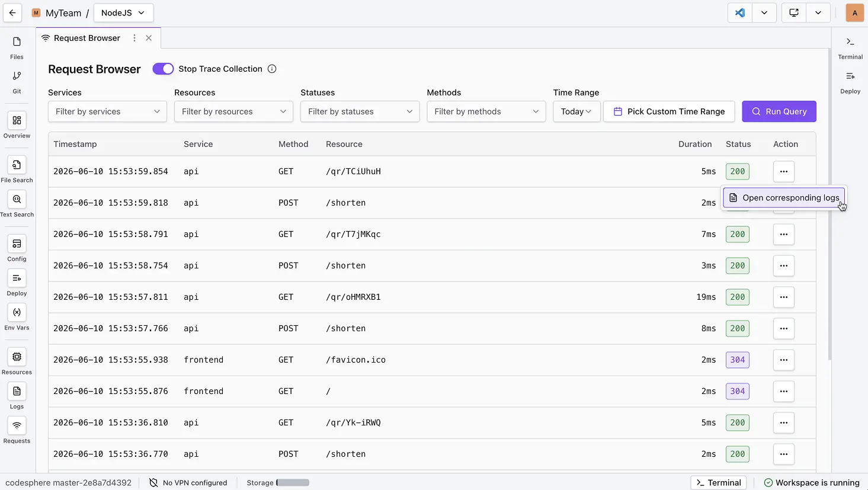The height and width of the screenshot is (490, 868).
Task: Open action menu for /qr/Yk-iRWQ row
Action: pyautogui.click(x=784, y=422)
